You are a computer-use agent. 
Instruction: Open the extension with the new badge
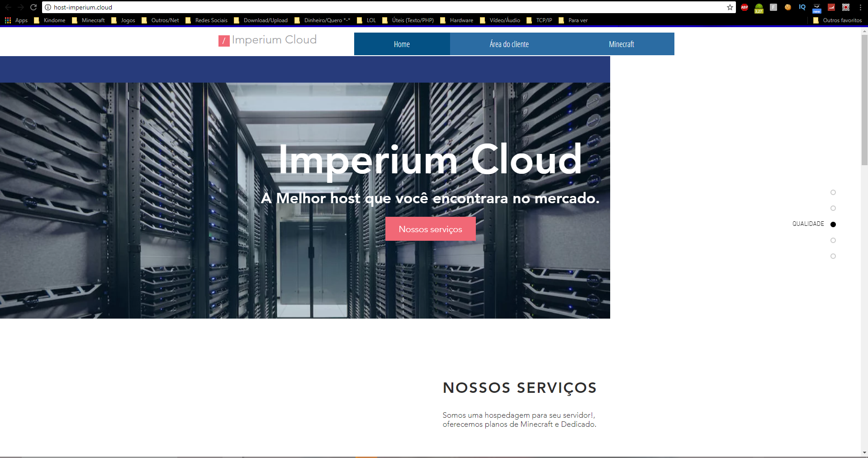[x=817, y=8]
